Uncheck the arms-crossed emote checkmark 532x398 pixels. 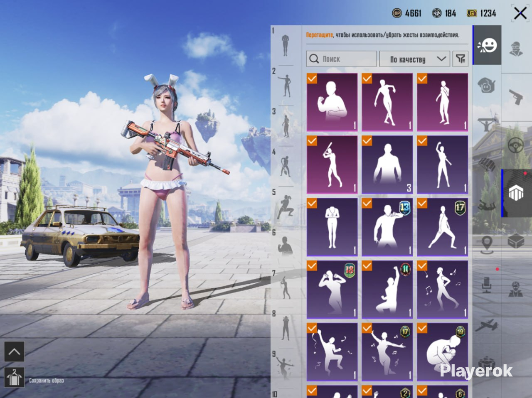pos(312,78)
